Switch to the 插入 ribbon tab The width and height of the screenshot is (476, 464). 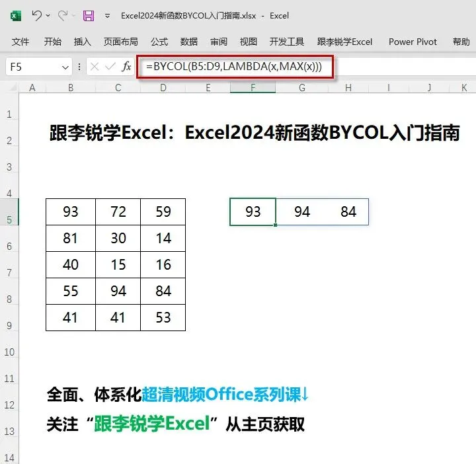[x=82, y=42]
